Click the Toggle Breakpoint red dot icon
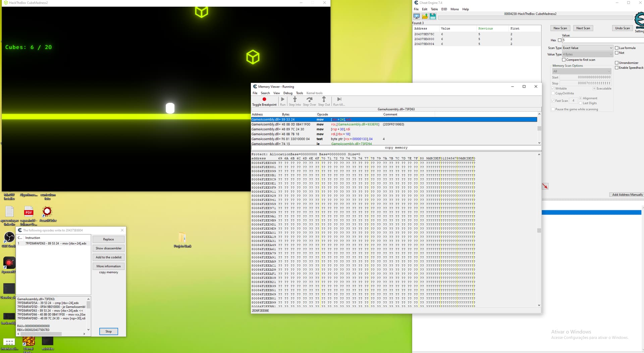 point(264,99)
